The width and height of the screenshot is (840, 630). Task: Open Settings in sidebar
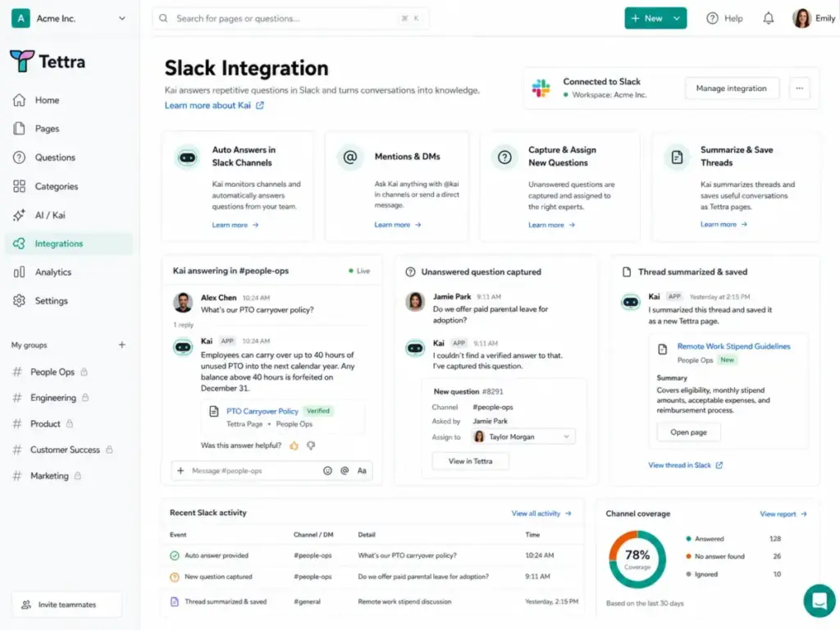click(x=41, y=300)
